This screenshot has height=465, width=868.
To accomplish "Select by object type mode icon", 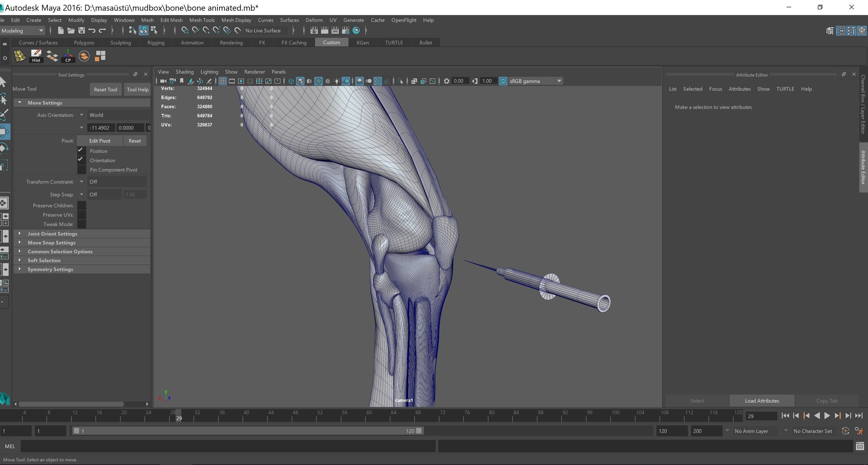I will 144,31.
